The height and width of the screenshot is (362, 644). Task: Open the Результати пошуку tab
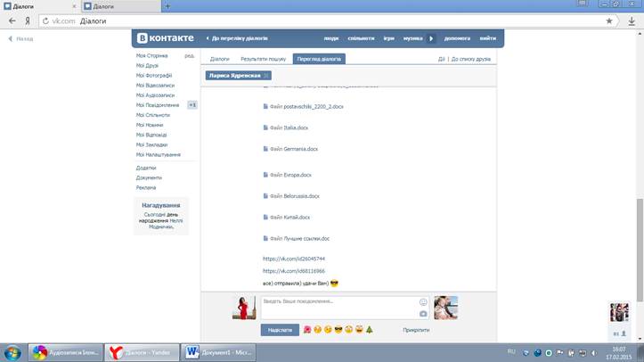click(264, 59)
